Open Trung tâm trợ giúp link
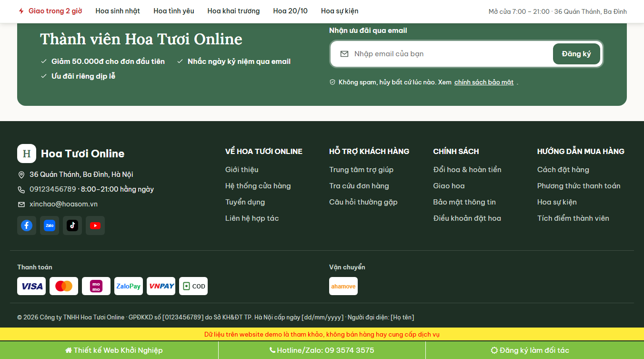This screenshot has width=644, height=359. point(362,170)
